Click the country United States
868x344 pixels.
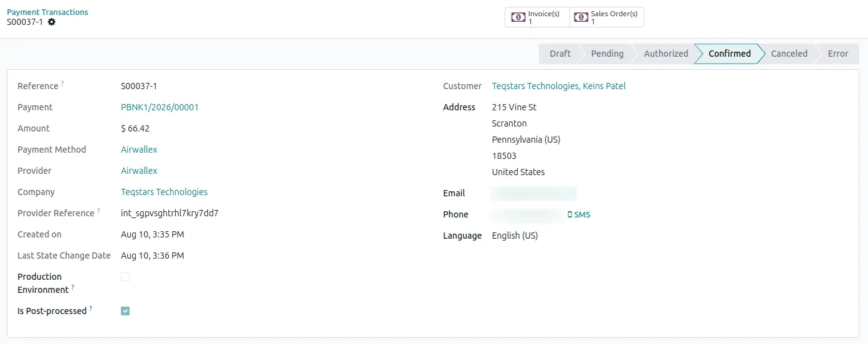pos(518,172)
